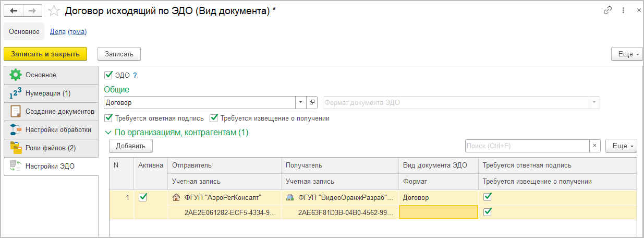Screen dimensions: 644x238
Task: Toggle the ЭДО checkbox
Action: 108,75
